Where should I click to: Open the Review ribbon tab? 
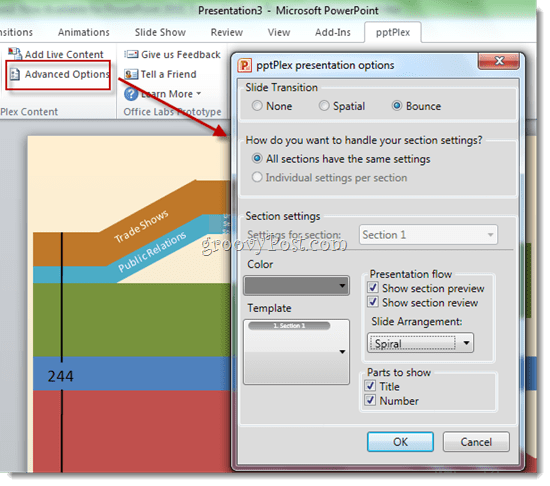coord(227,32)
